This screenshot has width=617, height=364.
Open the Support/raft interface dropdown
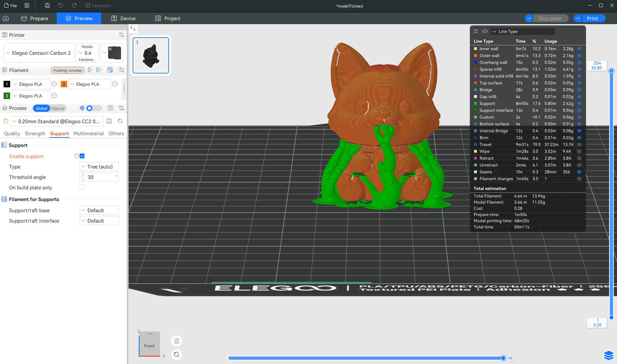click(99, 221)
